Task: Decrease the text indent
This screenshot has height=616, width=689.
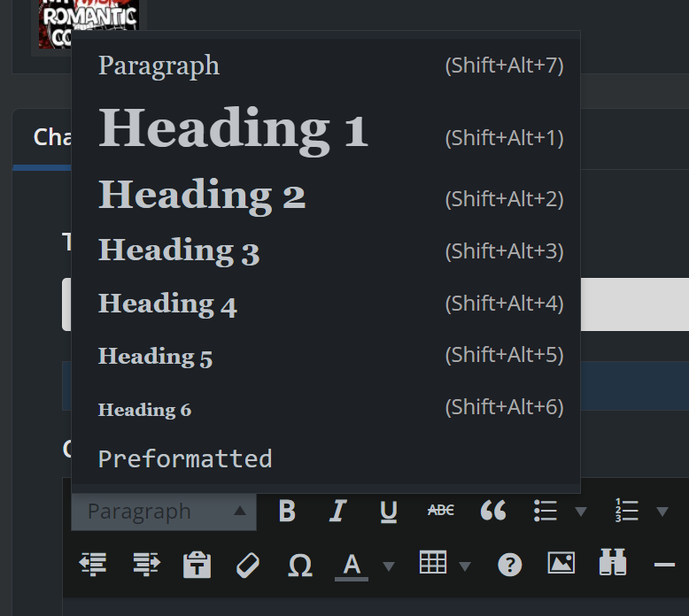Action: point(93,564)
